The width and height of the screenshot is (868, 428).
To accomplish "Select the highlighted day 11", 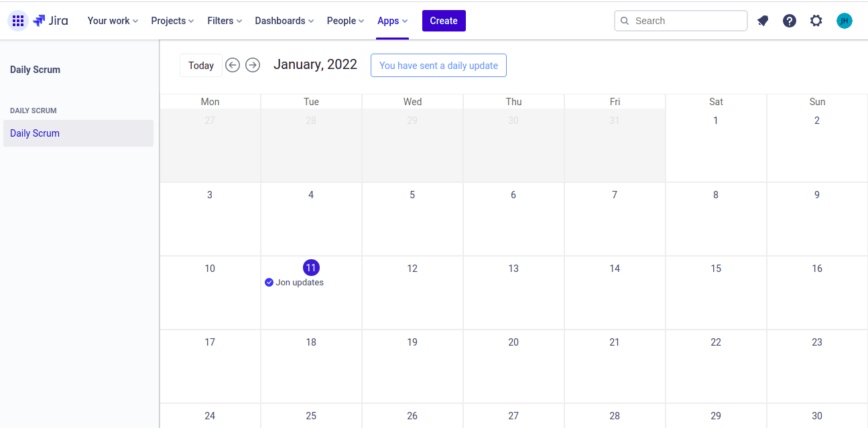I will coord(311,268).
